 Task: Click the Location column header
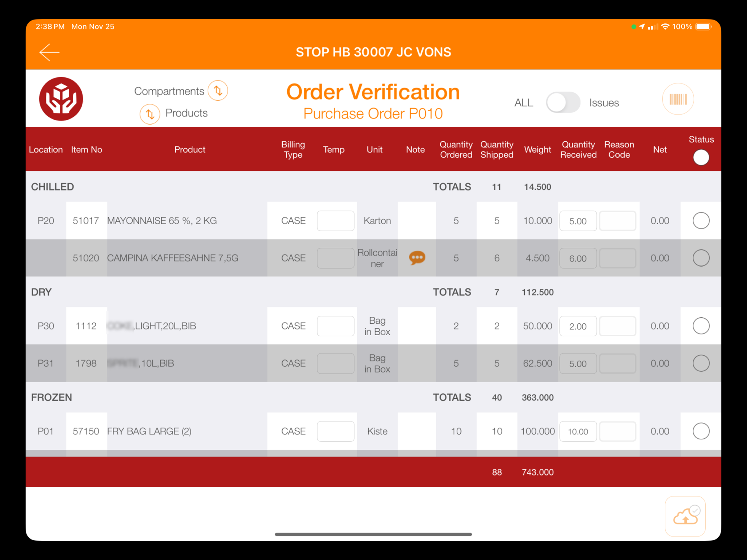[46, 150]
